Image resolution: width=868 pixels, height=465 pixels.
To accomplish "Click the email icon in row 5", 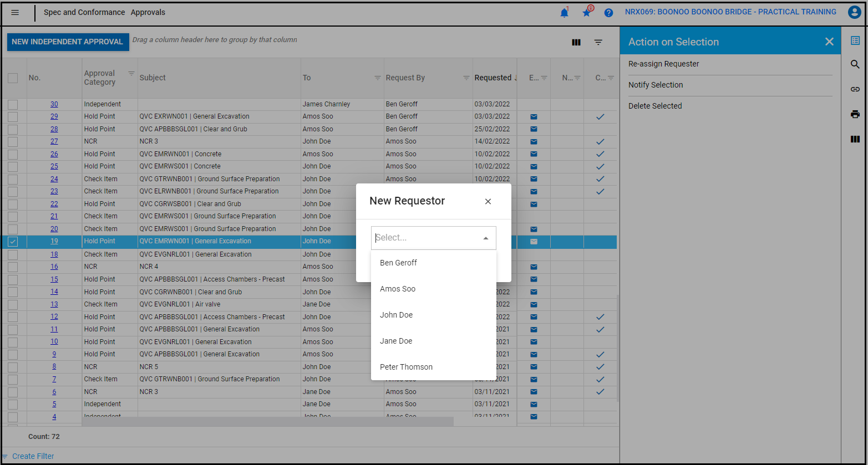I will coord(534,405).
